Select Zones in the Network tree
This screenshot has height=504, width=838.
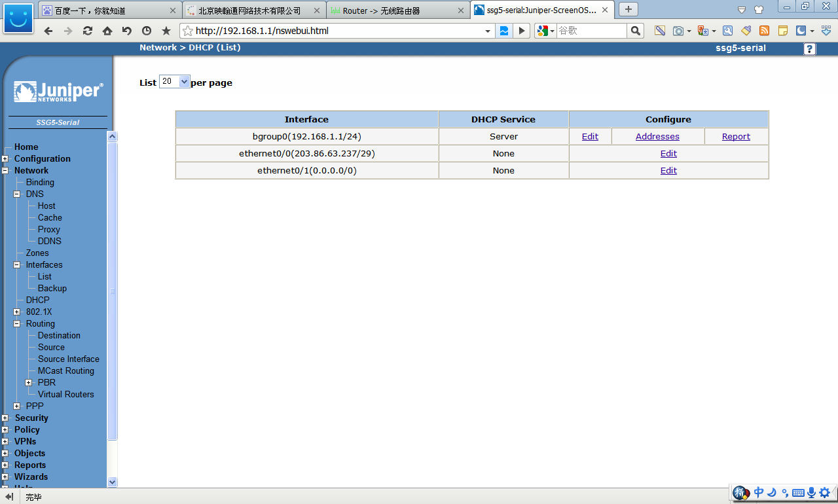37,253
